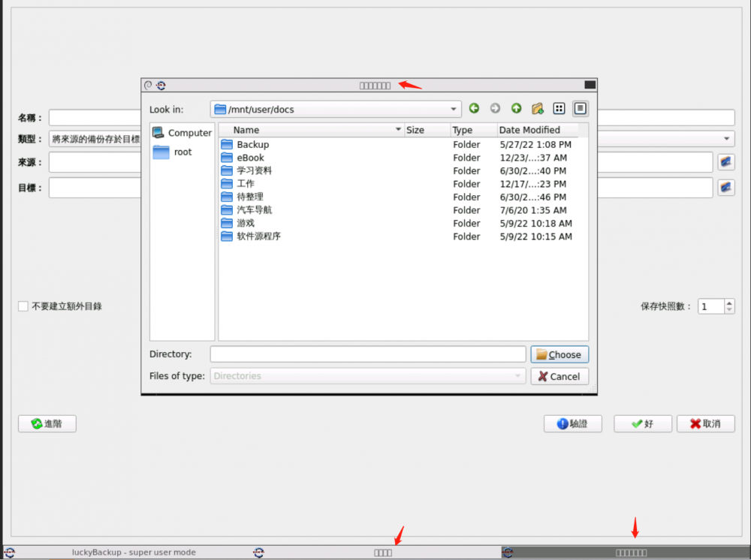Toggle 不要建立額外目錄 checkbox
Screen dimensions: 751x560
coord(23,306)
